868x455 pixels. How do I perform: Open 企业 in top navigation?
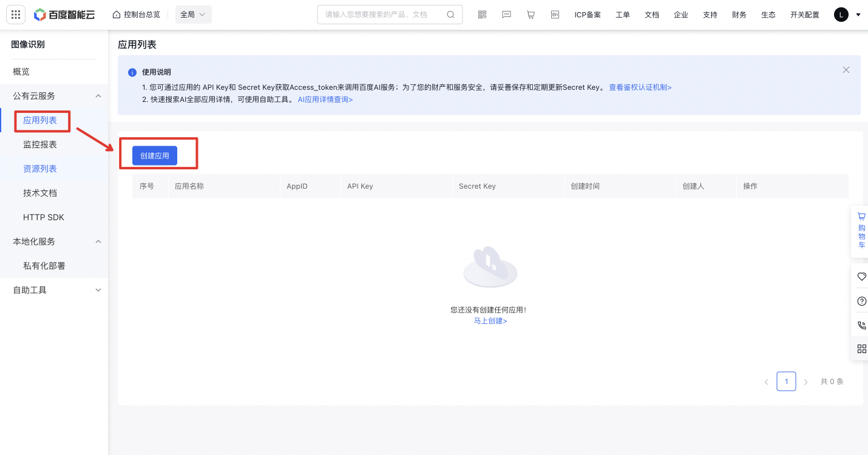pyautogui.click(x=681, y=15)
